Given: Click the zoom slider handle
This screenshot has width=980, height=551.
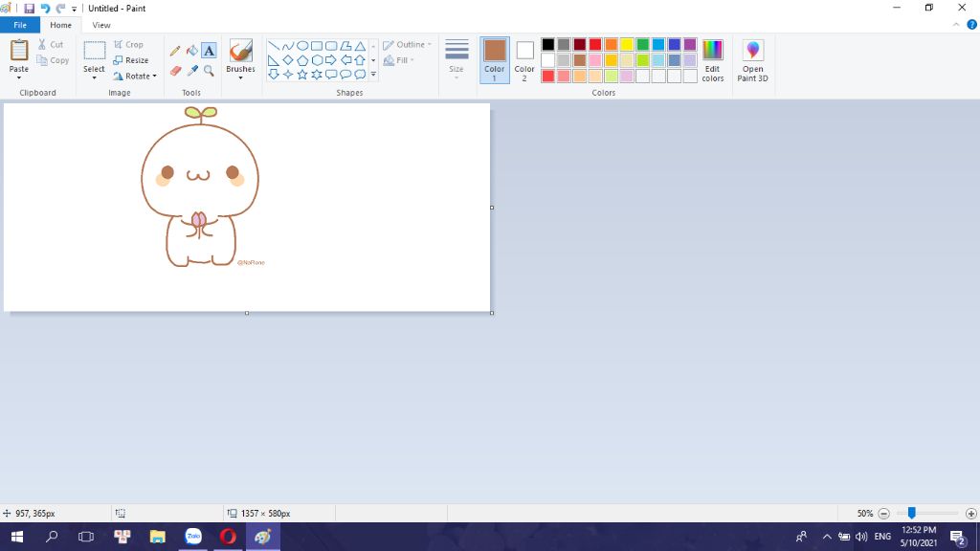Looking at the screenshot, I should point(912,513).
